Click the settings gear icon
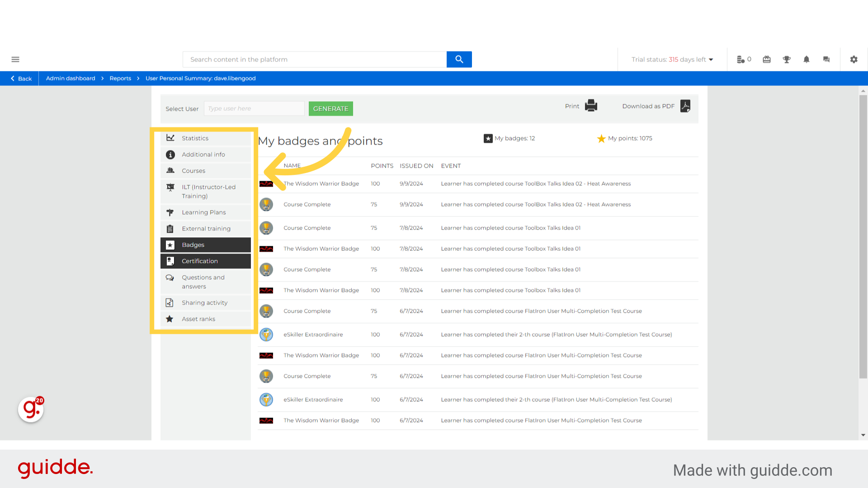 [854, 59]
